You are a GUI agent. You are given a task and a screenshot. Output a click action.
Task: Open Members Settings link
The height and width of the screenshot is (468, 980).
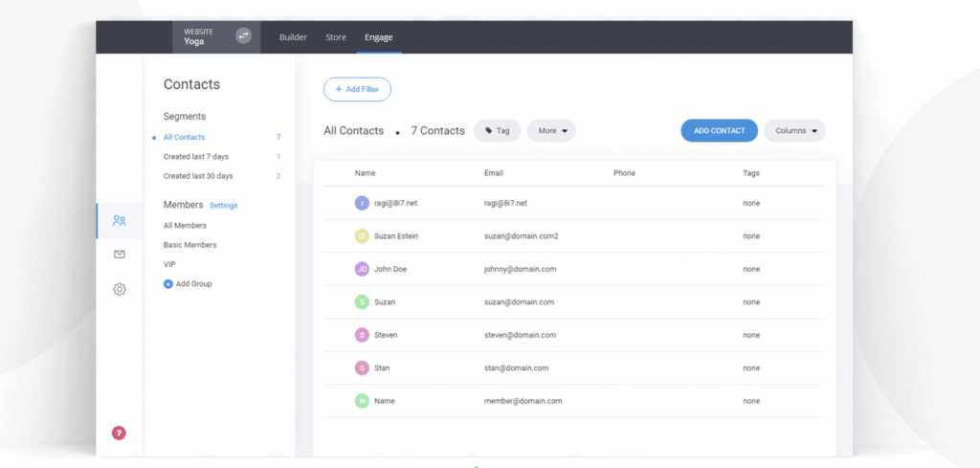(223, 206)
